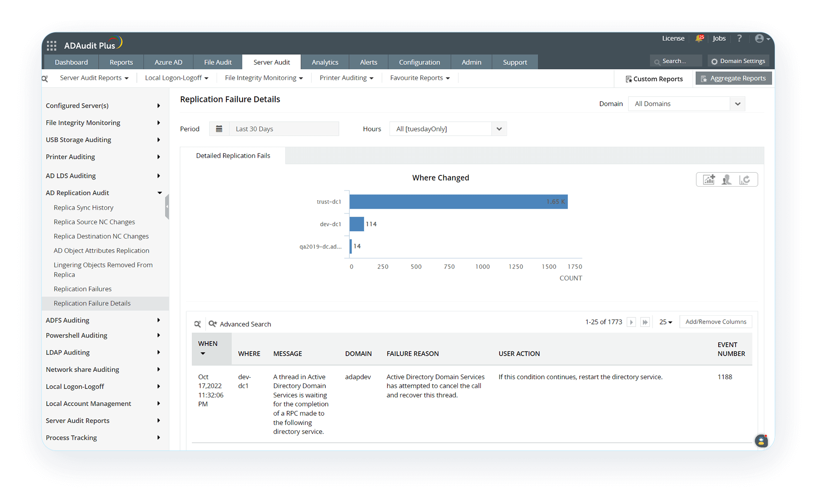The height and width of the screenshot is (504, 819).
Task: Open the Hours filter dropdown
Action: tap(499, 129)
